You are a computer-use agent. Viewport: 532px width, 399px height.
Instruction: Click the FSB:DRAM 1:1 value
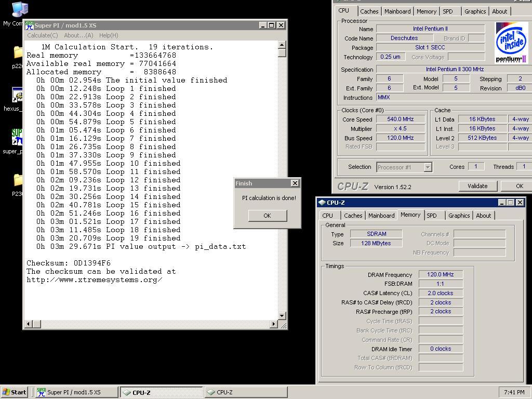[x=441, y=284]
